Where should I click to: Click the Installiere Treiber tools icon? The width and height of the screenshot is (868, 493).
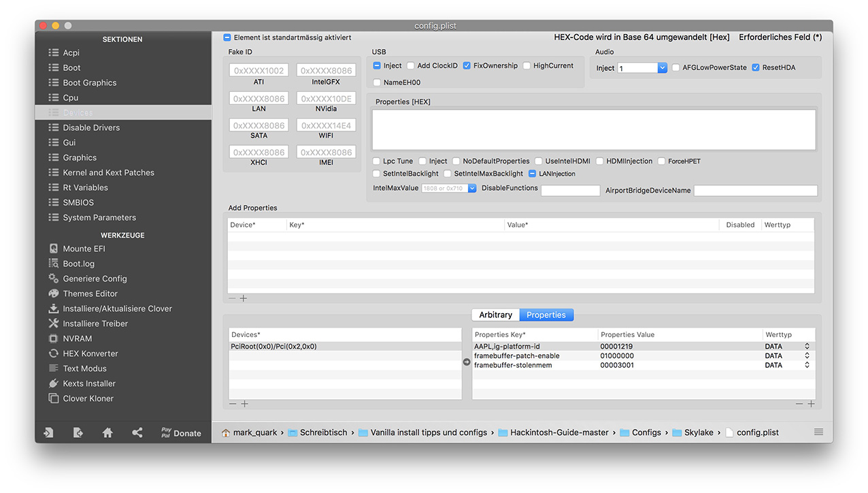pyautogui.click(x=54, y=323)
